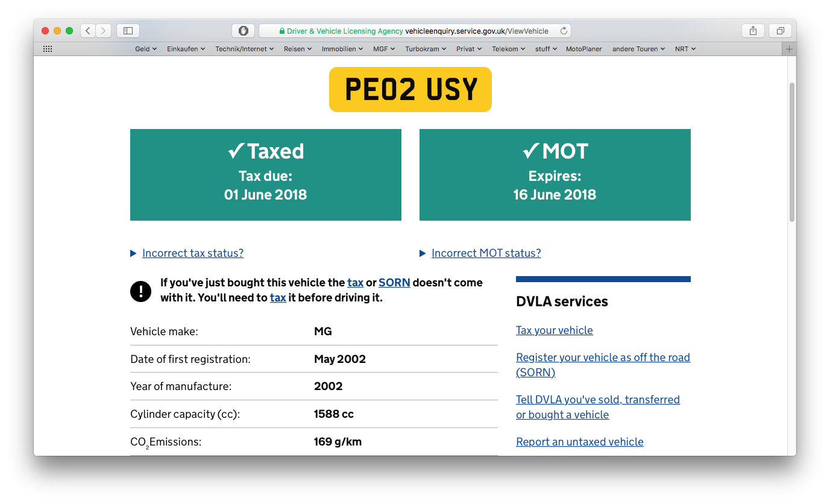Toggle the Safari sidebar button
This screenshot has height=504, width=830.
(128, 31)
